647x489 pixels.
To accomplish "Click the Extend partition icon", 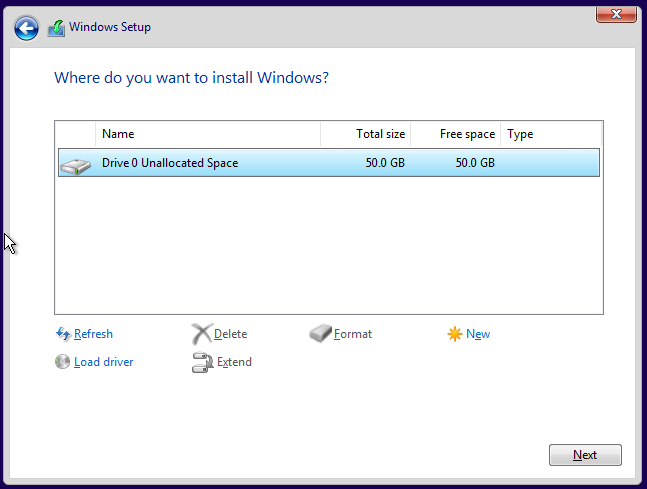I will pos(202,362).
